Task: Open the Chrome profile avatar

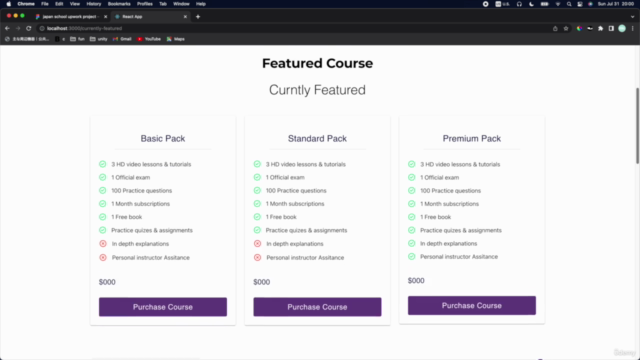Action: click(622, 29)
